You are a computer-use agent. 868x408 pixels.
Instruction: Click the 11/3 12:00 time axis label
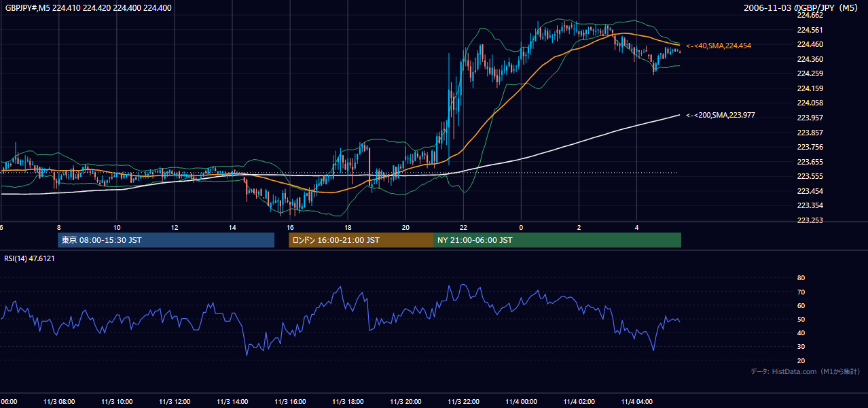tap(175, 402)
